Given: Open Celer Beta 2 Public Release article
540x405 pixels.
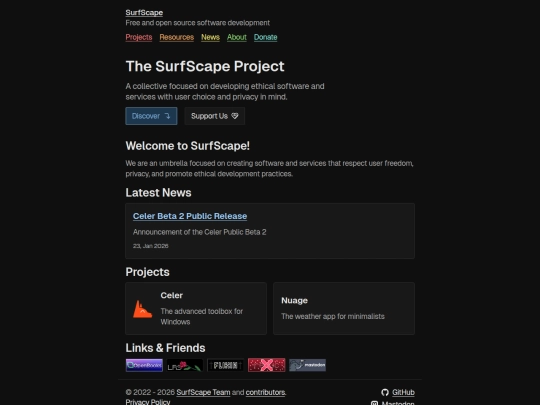Looking at the screenshot, I should click(x=190, y=216).
